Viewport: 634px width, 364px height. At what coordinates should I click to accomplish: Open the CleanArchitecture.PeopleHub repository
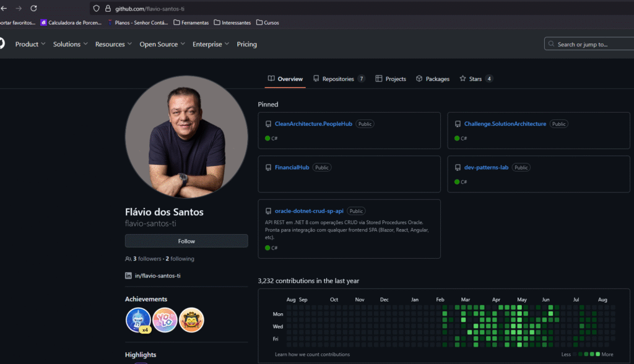pyautogui.click(x=313, y=124)
